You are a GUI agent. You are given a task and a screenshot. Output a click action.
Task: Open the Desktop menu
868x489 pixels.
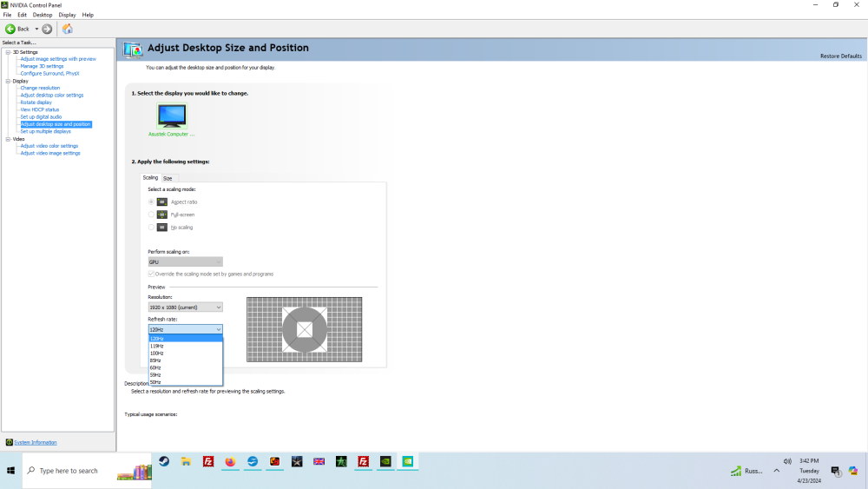click(x=43, y=15)
